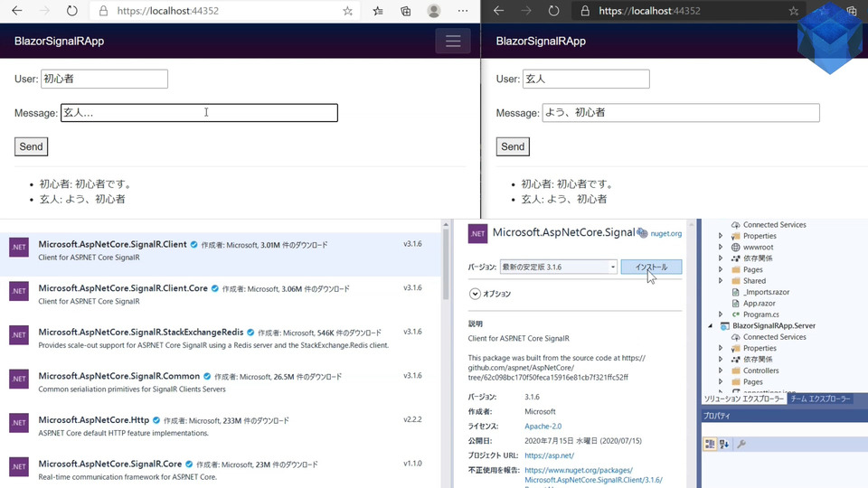Screen dimensions: 868x488
Task: Select Microsoft.AspNetCore.SignalR.Client package
Action: click(221, 255)
